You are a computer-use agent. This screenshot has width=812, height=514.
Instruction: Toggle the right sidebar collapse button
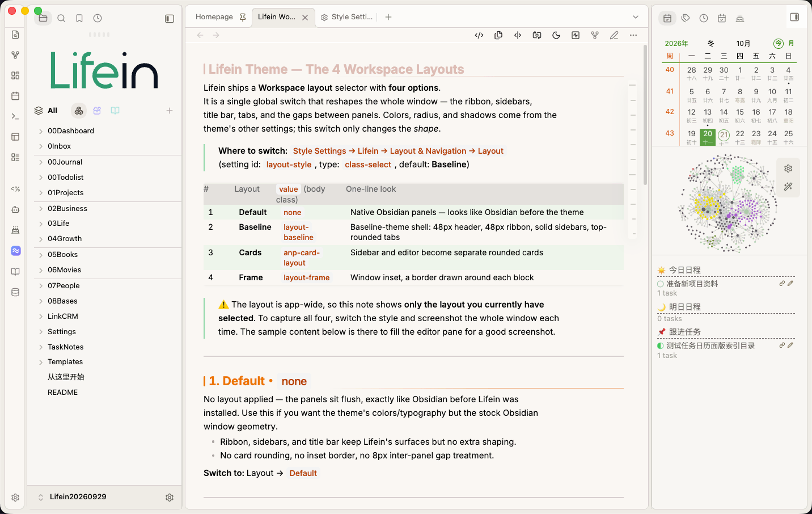[794, 17]
